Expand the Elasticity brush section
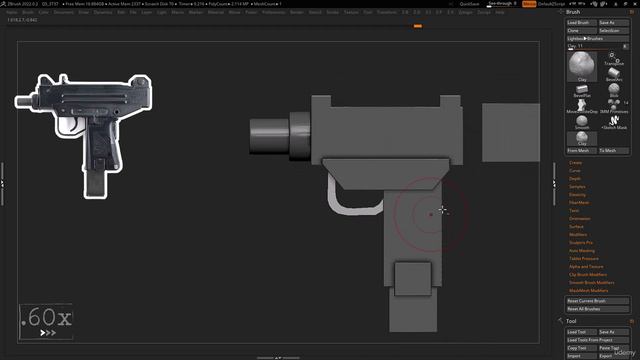This screenshot has height=360, width=640. tap(578, 195)
